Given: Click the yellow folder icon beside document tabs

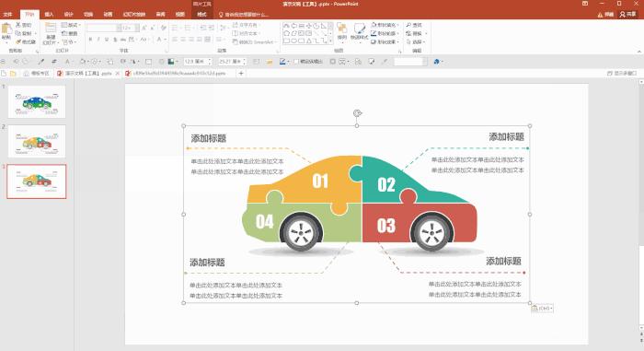Looking at the screenshot, I should pos(13,74).
